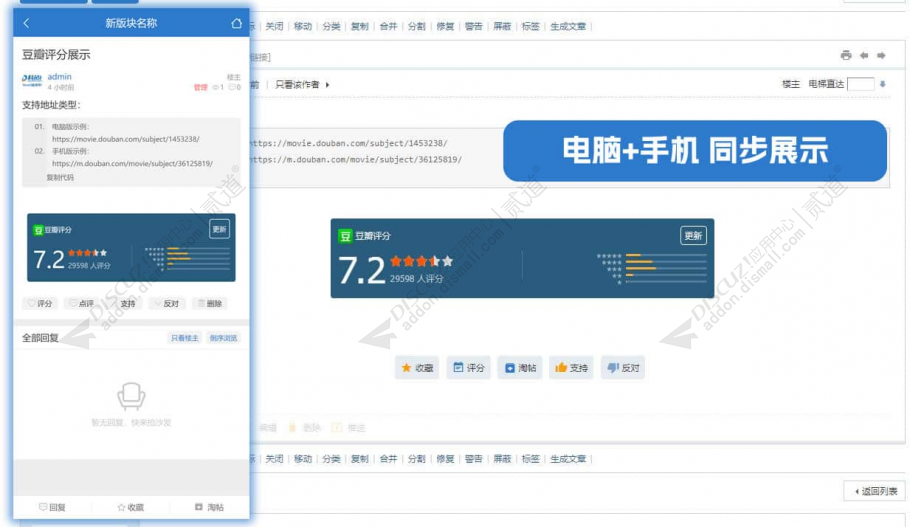
Task: Click the 楼主 floor label on desktop
Action: coord(790,84)
